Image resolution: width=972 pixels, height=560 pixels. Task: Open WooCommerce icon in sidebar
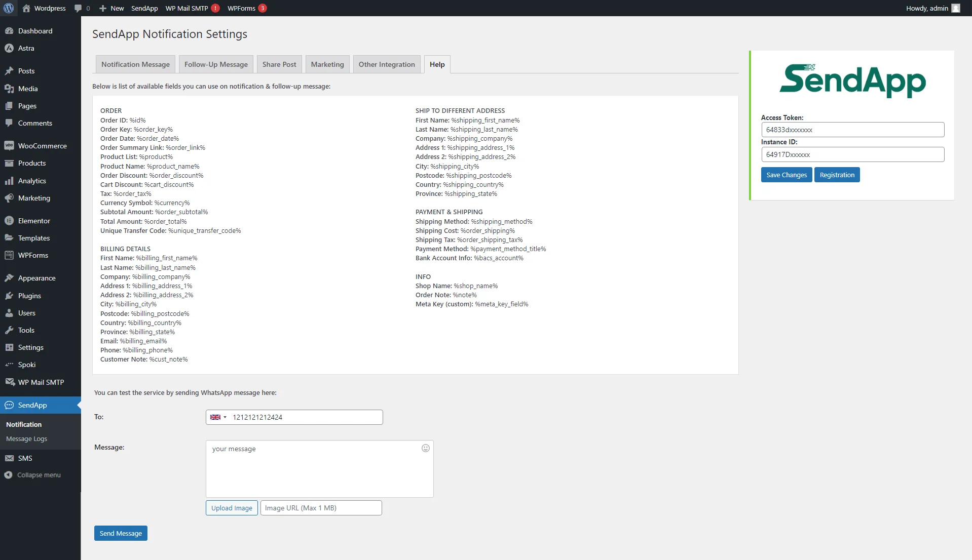point(9,146)
